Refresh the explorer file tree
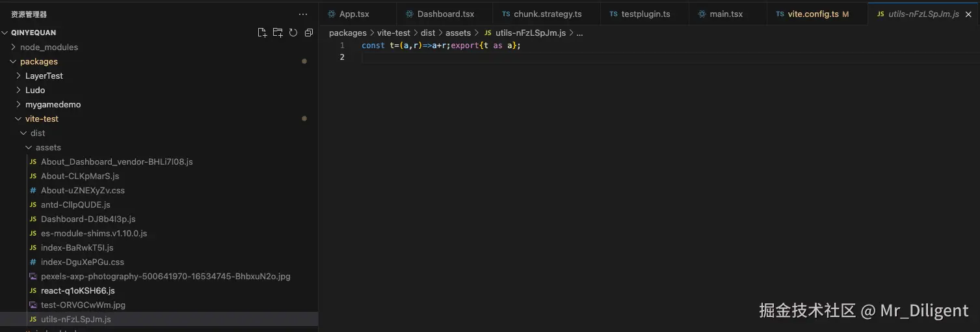The width and height of the screenshot is (980, 332). click(x=293, y=33)
